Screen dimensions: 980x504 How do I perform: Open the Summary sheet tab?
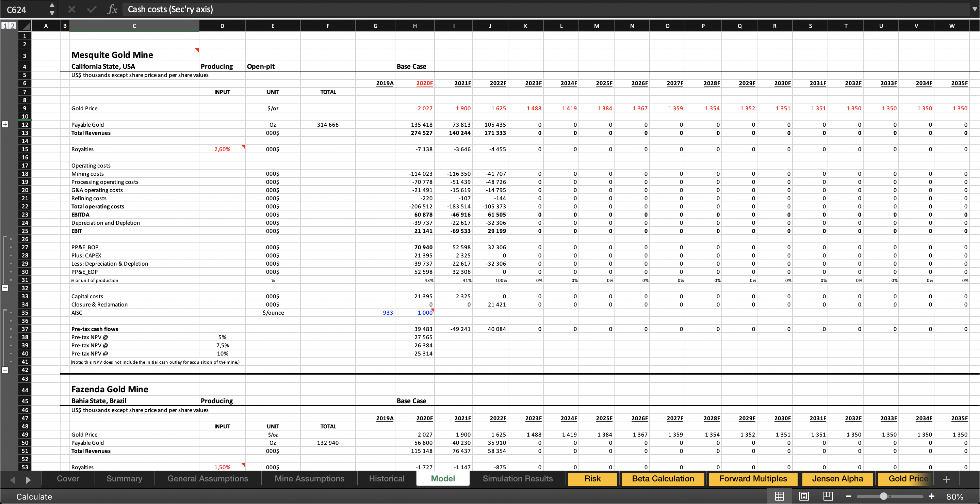[125, 478]
